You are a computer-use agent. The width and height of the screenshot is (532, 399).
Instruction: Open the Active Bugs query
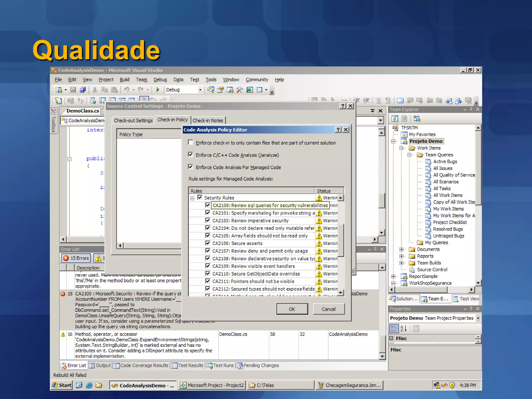click(445, 161)
